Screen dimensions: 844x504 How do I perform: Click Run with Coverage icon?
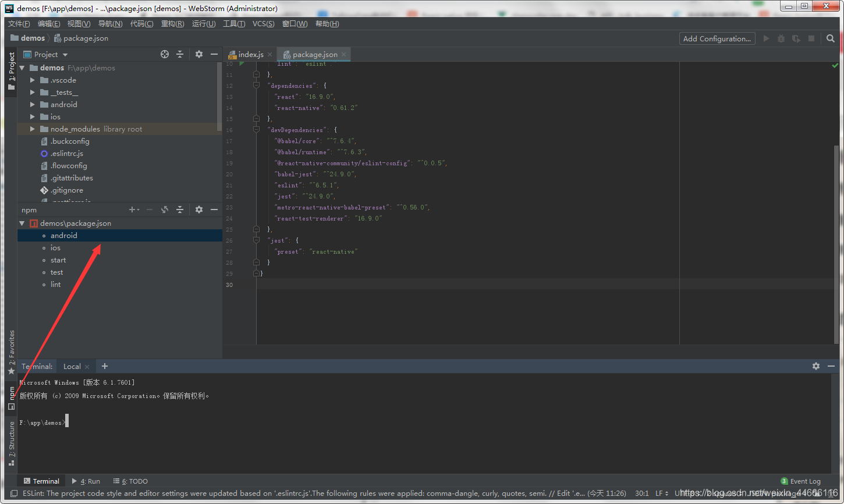point(796,38)
